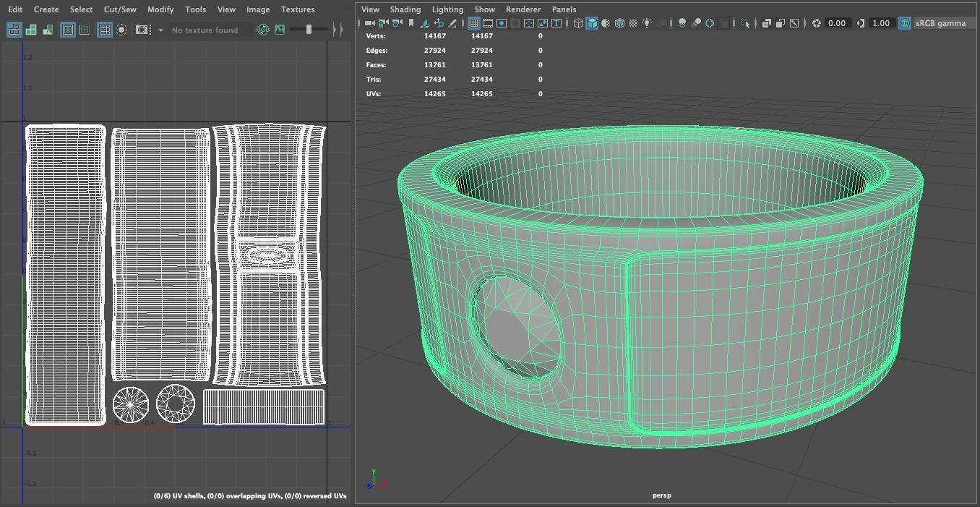Toggle wireframe on shaded icon
The width and height of the screenshot is (980, 507).
(619, 23)
